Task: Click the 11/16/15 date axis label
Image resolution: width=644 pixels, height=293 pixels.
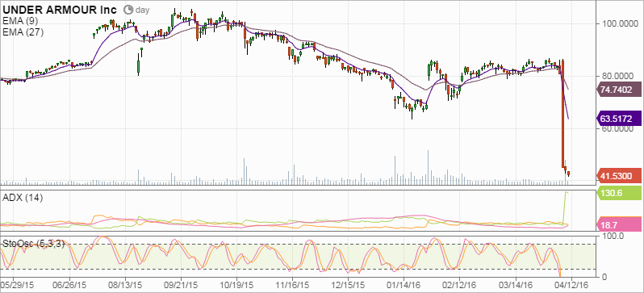Action: [x=291, y=284]
